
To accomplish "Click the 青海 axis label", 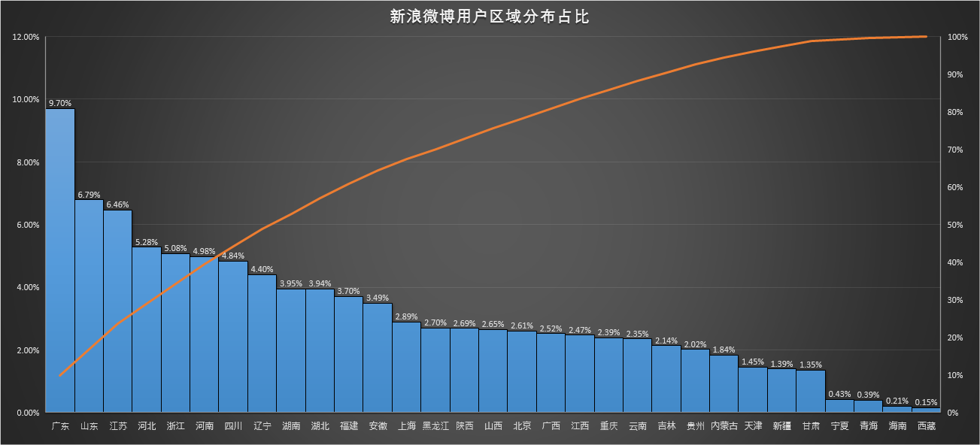I will pos(869,426).
